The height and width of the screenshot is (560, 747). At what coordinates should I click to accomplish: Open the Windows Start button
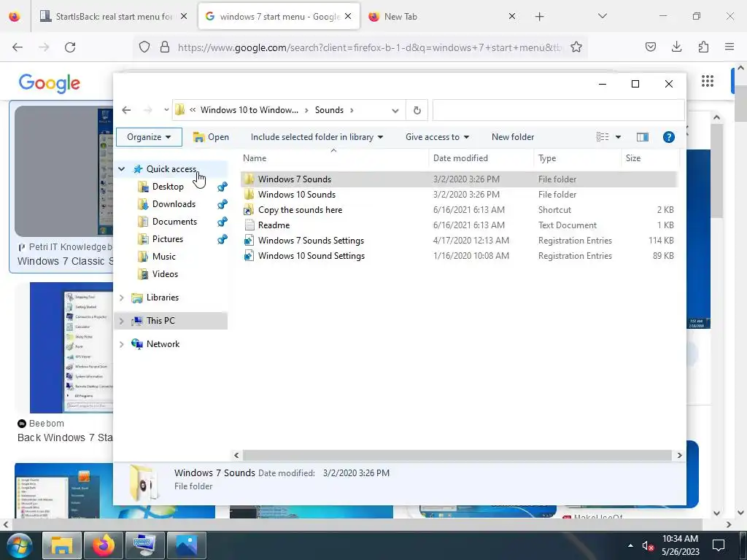click(x=18, y=545)
